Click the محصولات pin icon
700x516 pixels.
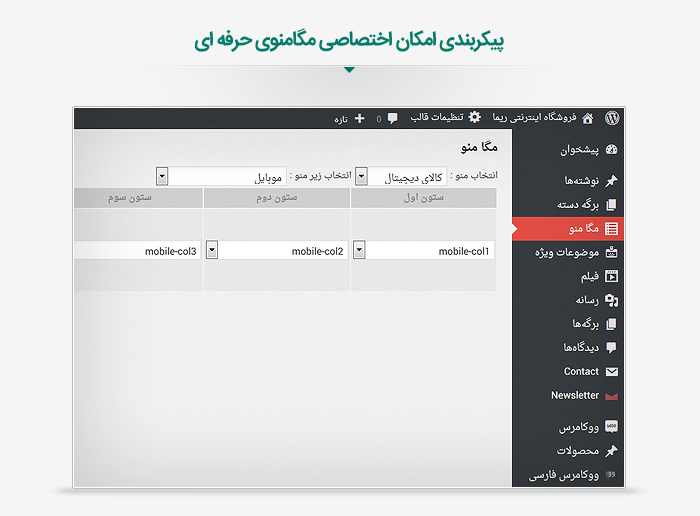click(x=611, y=451)
